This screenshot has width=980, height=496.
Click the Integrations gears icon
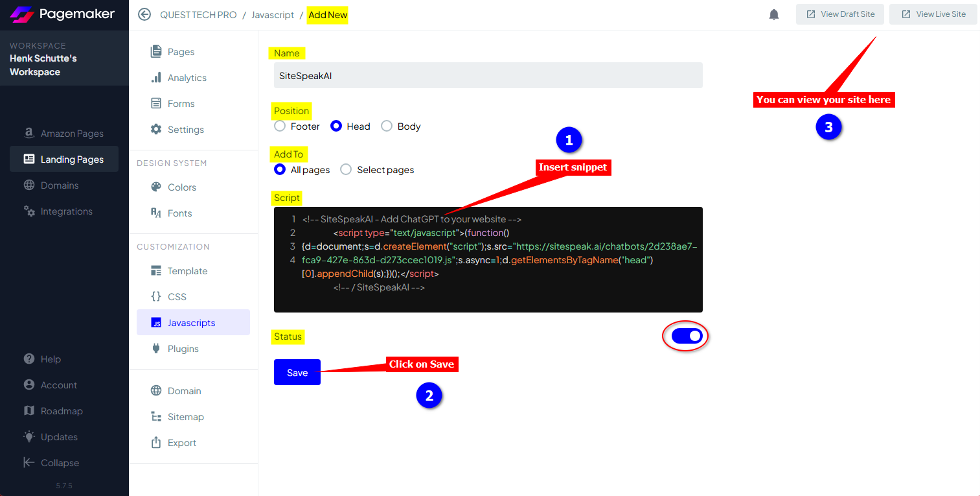[x=29, y=211]
